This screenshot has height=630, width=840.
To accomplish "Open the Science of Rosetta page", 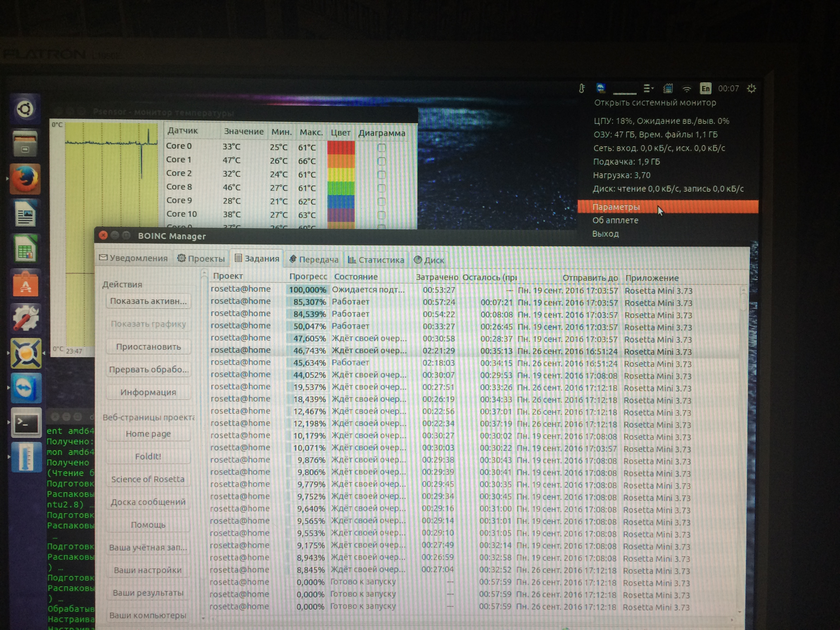I will click(148, 479).
